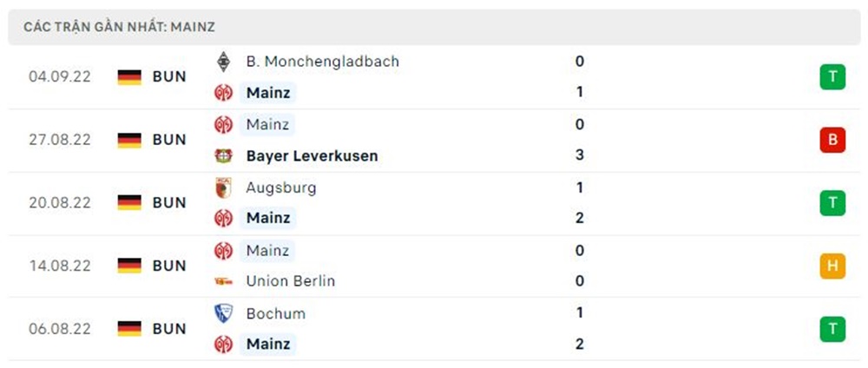This screenshot has width=868, height=368.
Task: Open the B. Monchengladbach team link
Action: tap(322, 62)
